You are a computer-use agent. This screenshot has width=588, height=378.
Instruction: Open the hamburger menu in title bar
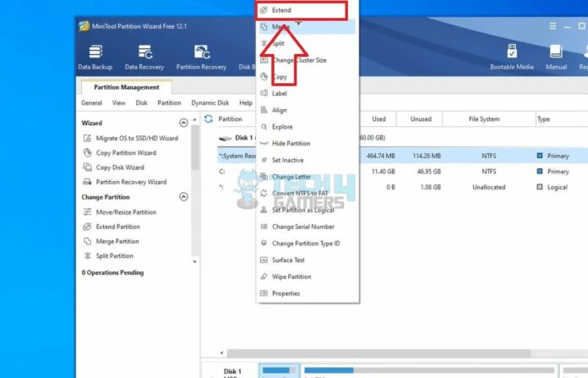click(553, 26)
